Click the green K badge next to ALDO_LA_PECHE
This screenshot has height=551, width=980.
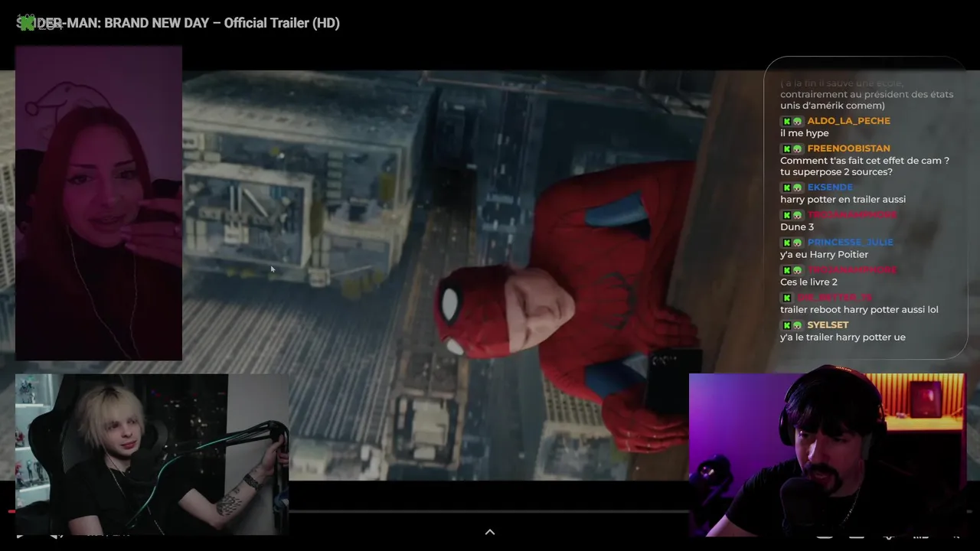click(x=786, y=121)
